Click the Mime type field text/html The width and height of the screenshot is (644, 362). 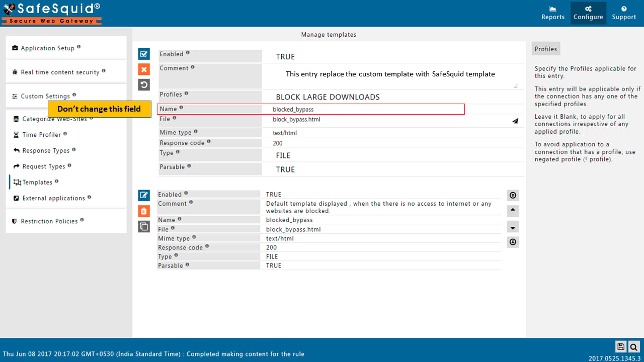393,133
